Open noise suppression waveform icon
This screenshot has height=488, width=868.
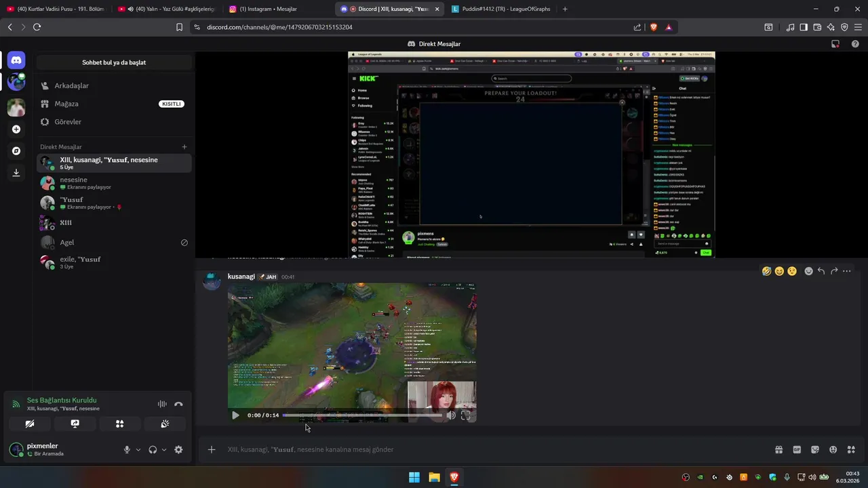(x=162, y=404)
